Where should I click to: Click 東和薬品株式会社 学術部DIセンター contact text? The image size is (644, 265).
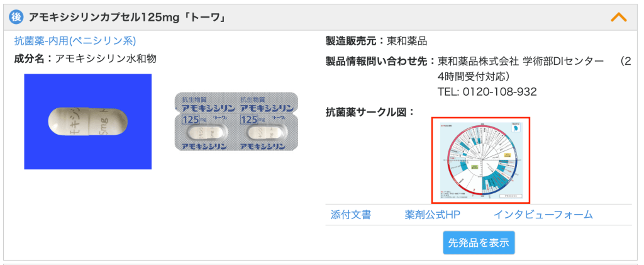[521, 62]
